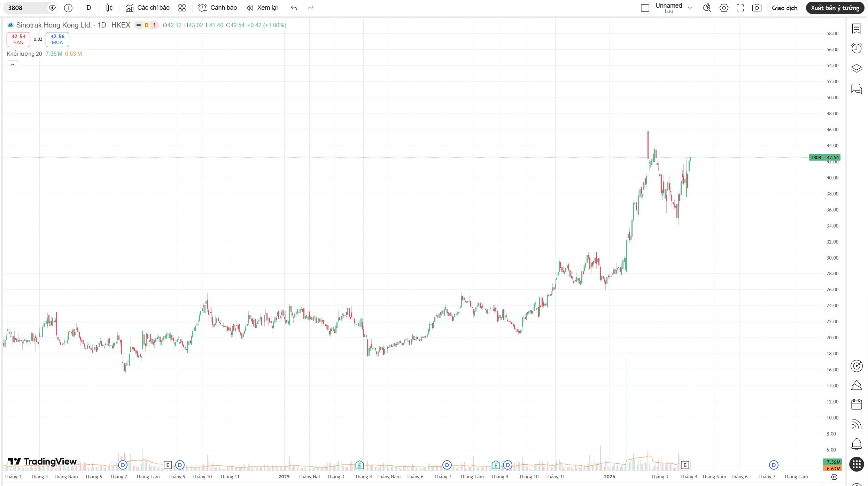Open the alerts clock icon in sidebar
This screenshot has width=868, height=486.
(856, 48)
